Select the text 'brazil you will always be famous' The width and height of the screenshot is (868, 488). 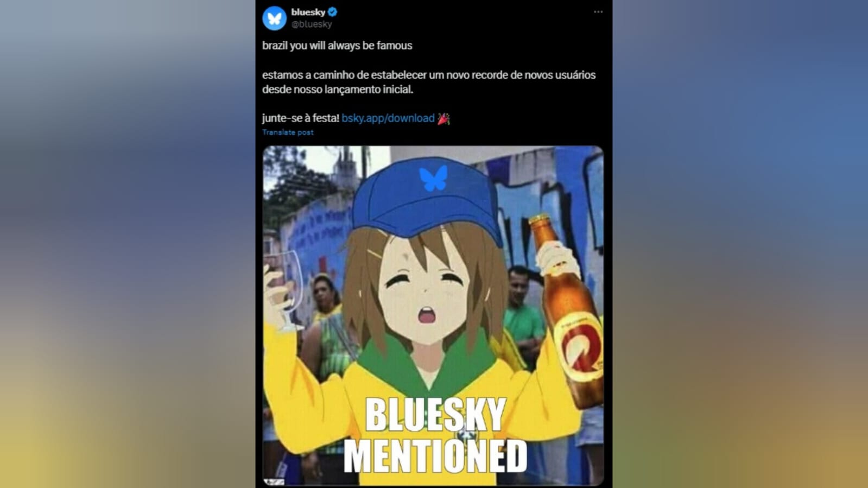coord(337,46)
